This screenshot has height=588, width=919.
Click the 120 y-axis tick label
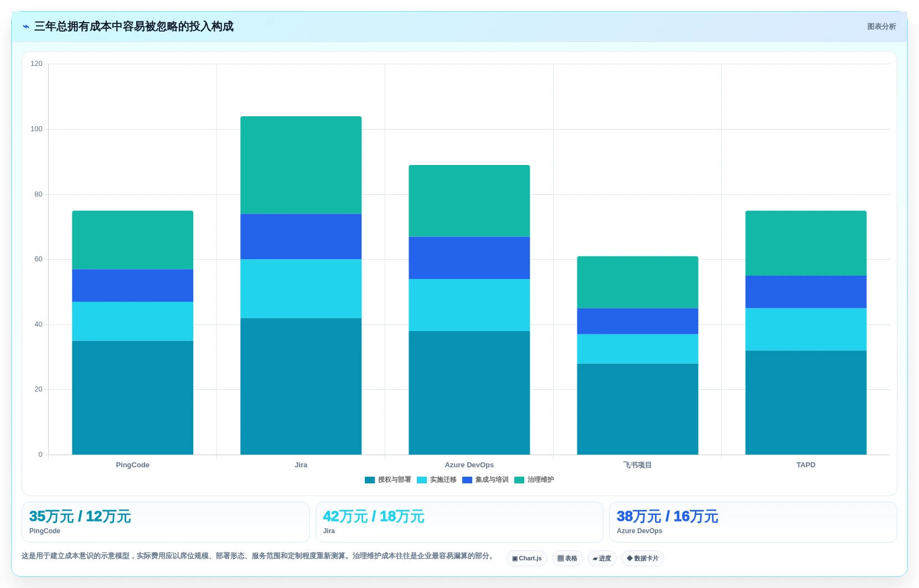37,64
